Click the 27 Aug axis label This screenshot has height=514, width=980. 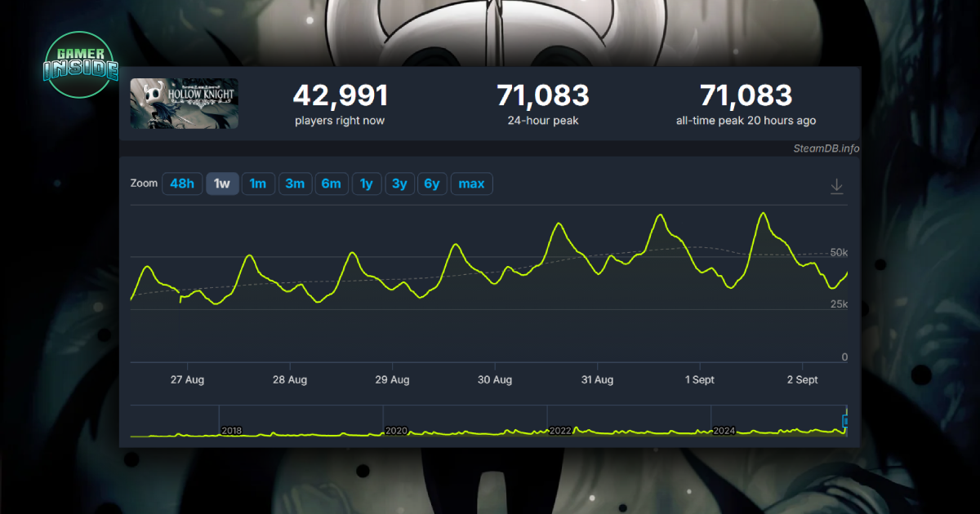pyautogui.click(x=187, y=380)
